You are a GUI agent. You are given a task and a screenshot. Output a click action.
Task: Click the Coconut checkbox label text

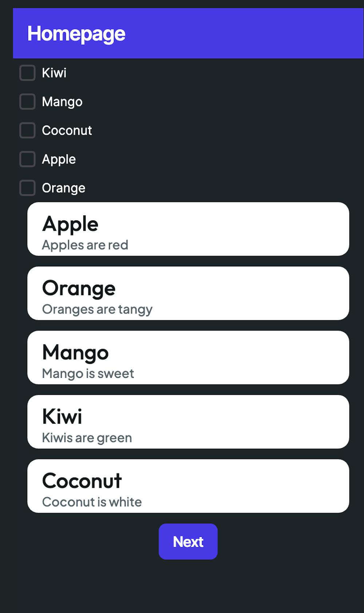(67, 130)
